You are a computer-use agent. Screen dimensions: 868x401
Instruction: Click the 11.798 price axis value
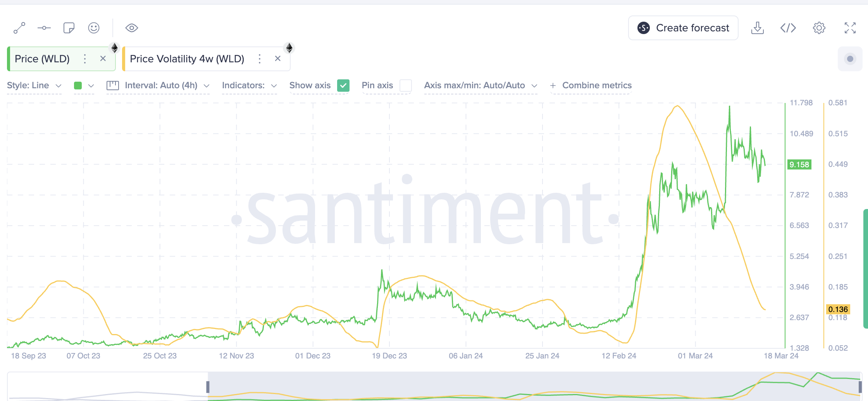(801, 103)
